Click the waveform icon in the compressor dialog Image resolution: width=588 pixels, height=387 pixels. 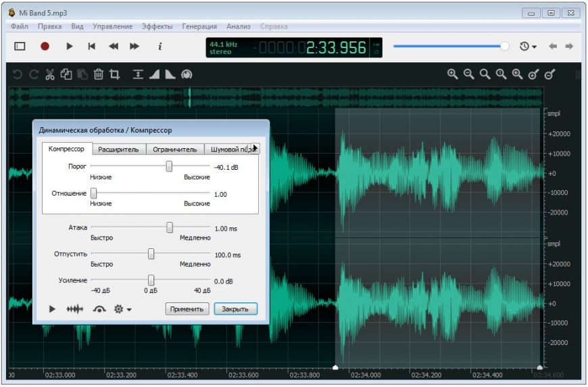tap(74, 309)
